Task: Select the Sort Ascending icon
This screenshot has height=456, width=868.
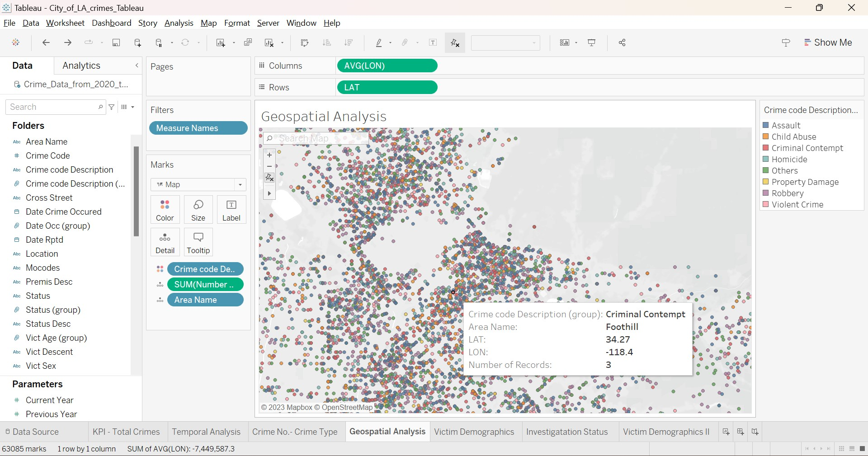Action: point(327,42)
